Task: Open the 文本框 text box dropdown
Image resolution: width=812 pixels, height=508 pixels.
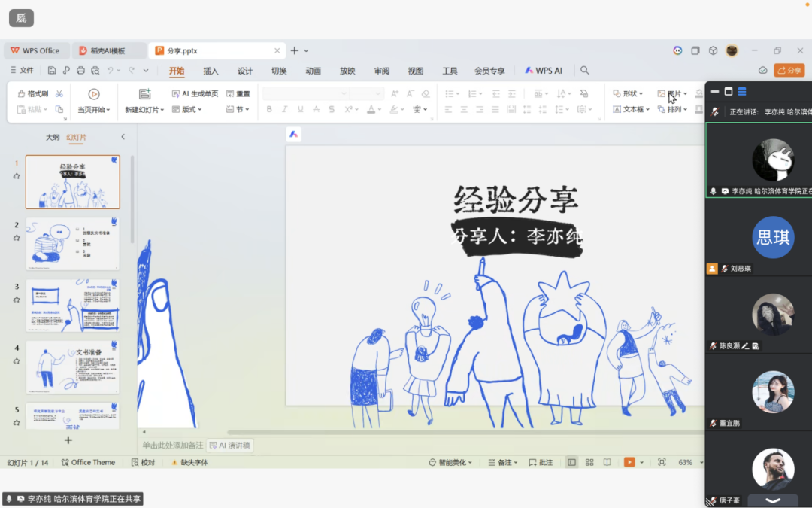Action: [632, 109]
